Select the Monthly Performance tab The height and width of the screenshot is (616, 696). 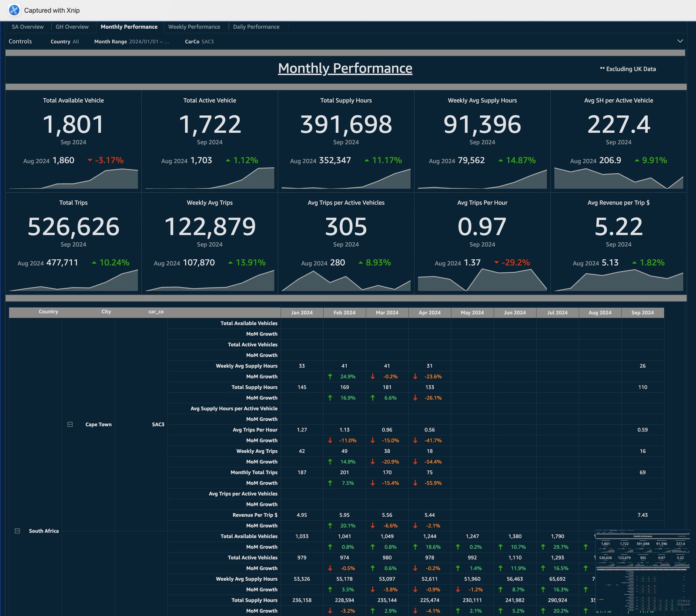(129, 27)
